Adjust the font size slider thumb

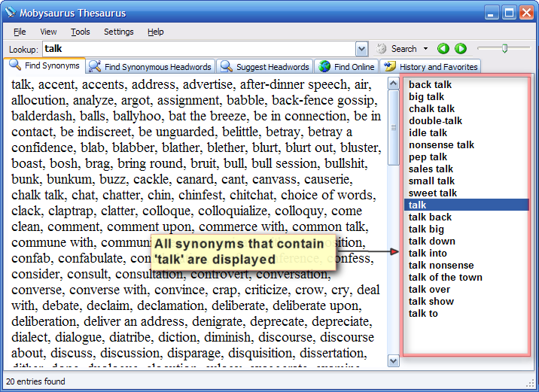pyautogui.click(x=504, y=48)
